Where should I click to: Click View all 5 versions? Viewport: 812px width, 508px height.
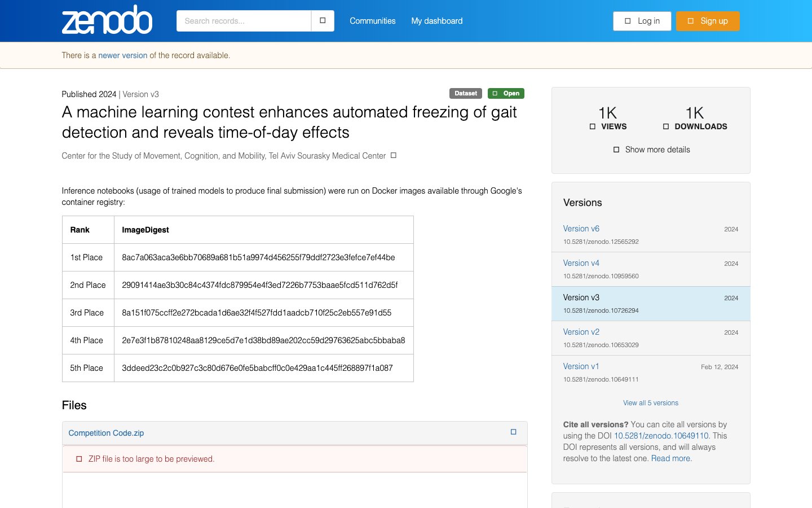click(x=651, y=403)
